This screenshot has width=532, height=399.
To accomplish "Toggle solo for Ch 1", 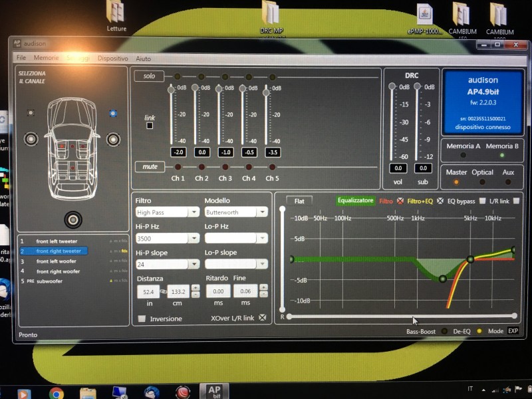I will (x=178, y=76).
